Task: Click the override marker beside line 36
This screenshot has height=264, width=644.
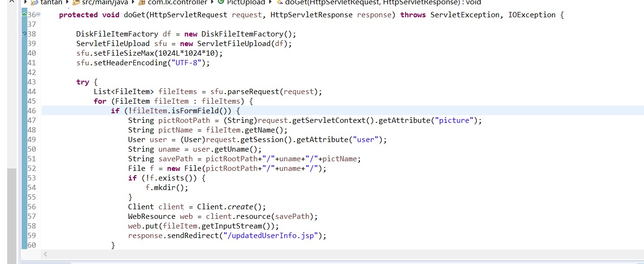Action: (x=24, y=15)
